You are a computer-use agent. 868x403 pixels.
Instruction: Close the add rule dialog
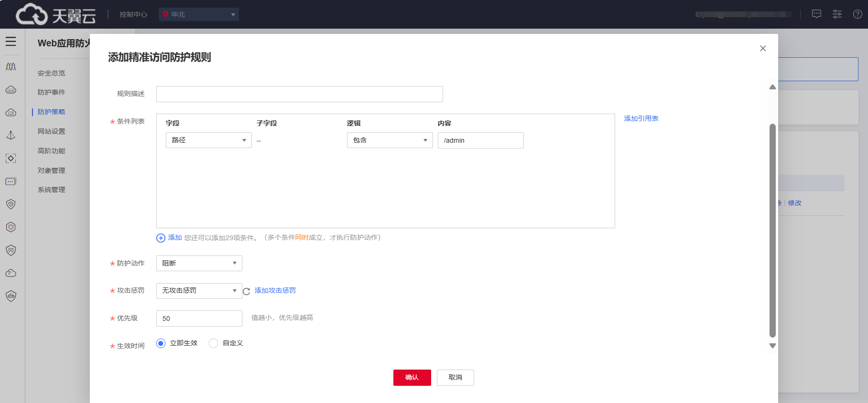762,48
